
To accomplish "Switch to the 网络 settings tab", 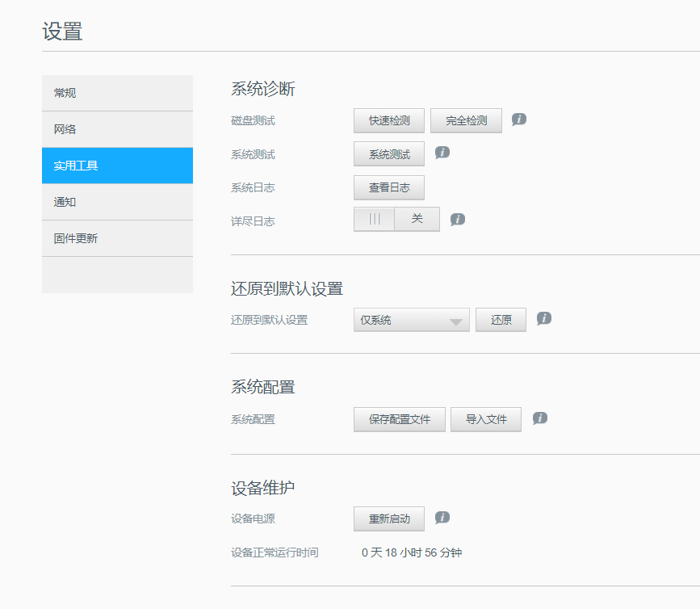I will [x=117, y=129].
